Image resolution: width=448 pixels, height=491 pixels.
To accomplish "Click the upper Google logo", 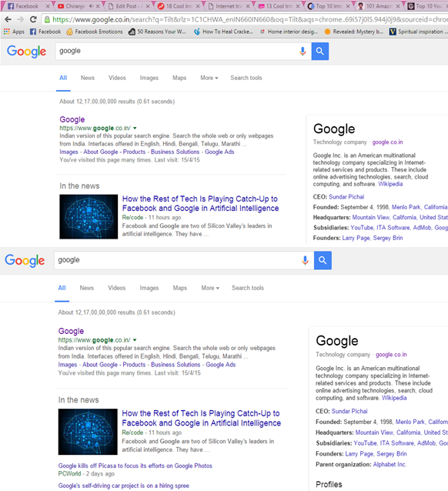I will click(x=26, y=52).
